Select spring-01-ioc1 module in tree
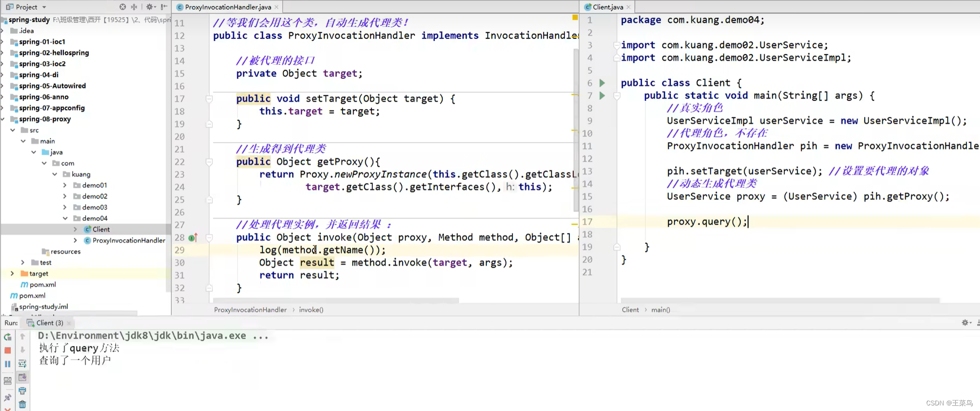The width and height of the screenshot is (980, 411). tap(42, 42)
